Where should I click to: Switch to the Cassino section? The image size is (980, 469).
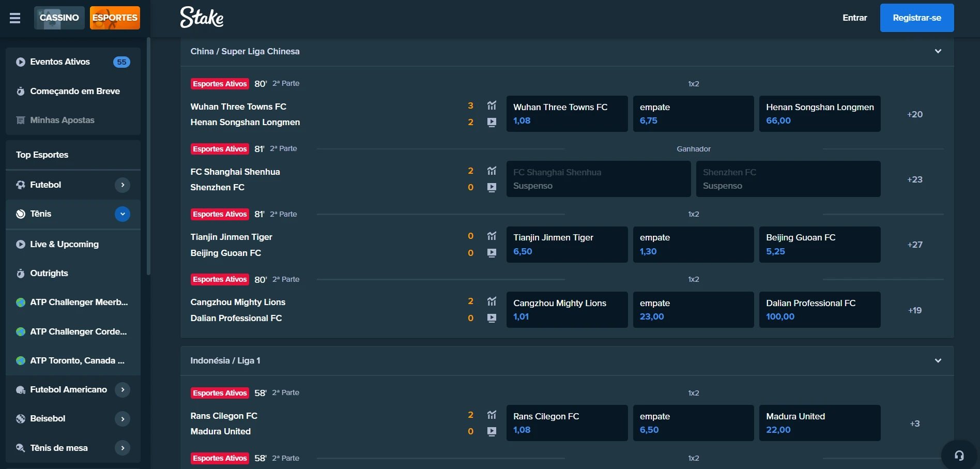59,18
